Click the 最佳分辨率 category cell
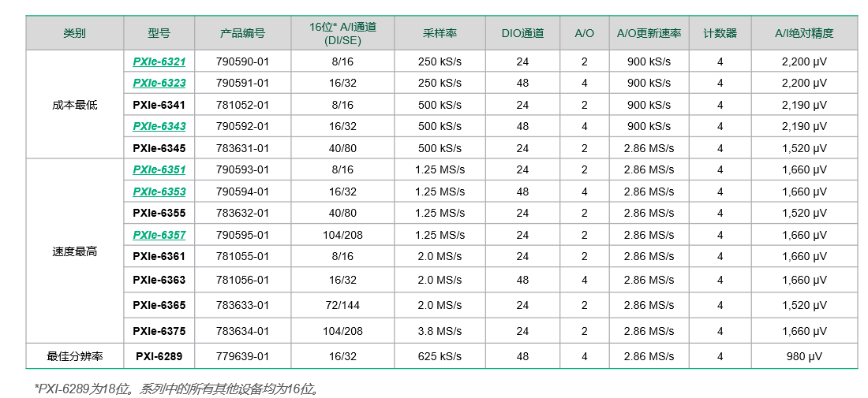868x398 pixels. [75, 356]
